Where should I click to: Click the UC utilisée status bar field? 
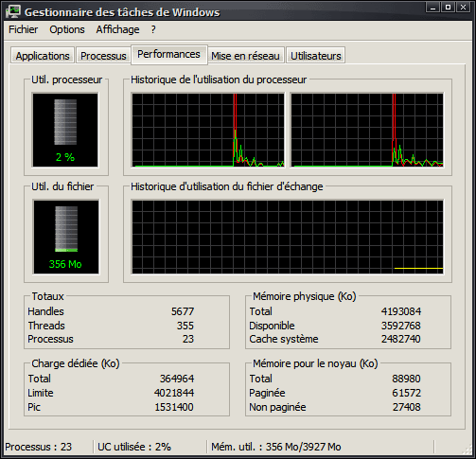tap(134, 447)
